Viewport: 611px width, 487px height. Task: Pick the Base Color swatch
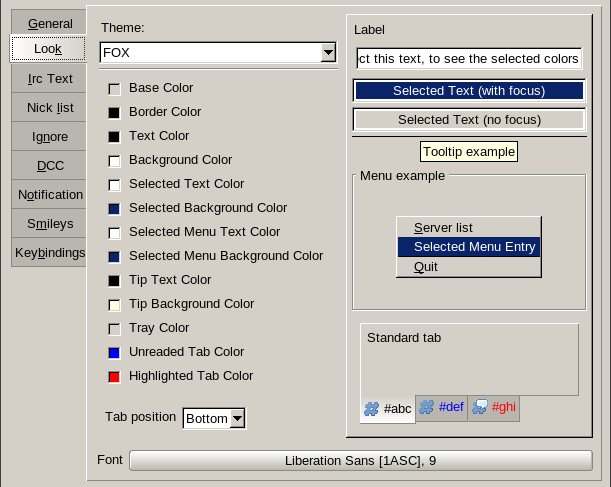point(114,89)
